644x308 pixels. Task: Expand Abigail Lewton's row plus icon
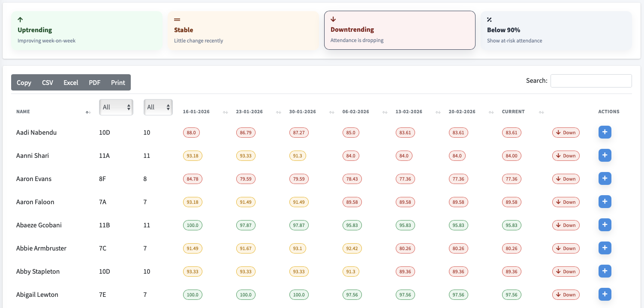coord(605,294)
